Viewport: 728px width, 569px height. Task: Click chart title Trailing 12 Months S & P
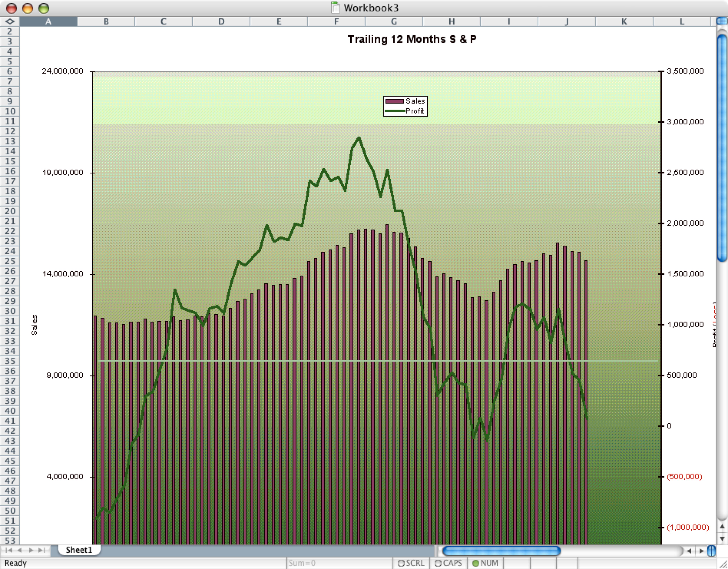point(412,39)
